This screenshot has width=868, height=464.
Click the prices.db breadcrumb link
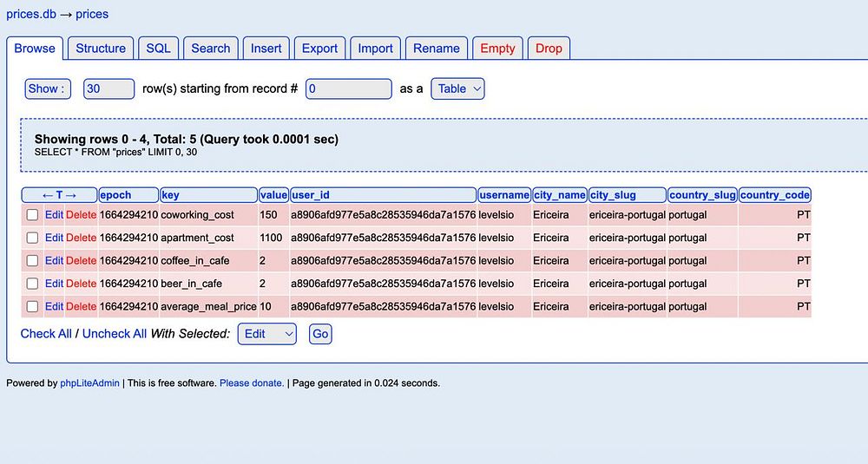pos(31,15)
